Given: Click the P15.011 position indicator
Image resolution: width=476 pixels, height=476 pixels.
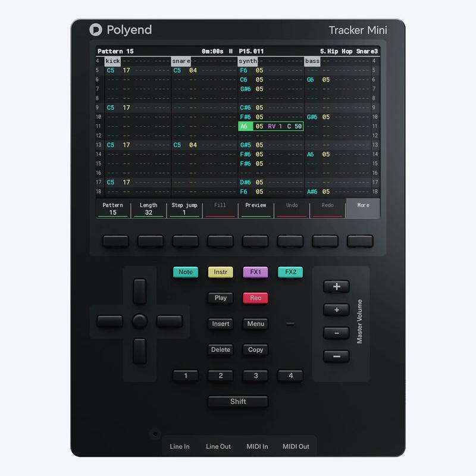Looking at the screenshot, I should click(251, 51).
